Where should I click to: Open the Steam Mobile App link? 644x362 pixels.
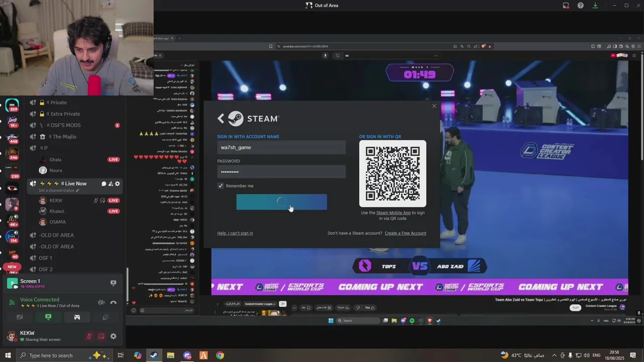coord(393,213)
